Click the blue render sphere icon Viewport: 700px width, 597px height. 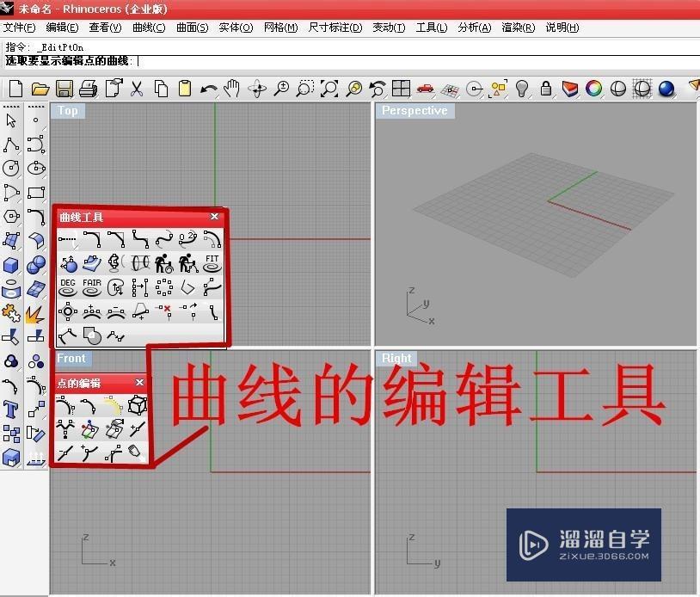coord(666,89)
